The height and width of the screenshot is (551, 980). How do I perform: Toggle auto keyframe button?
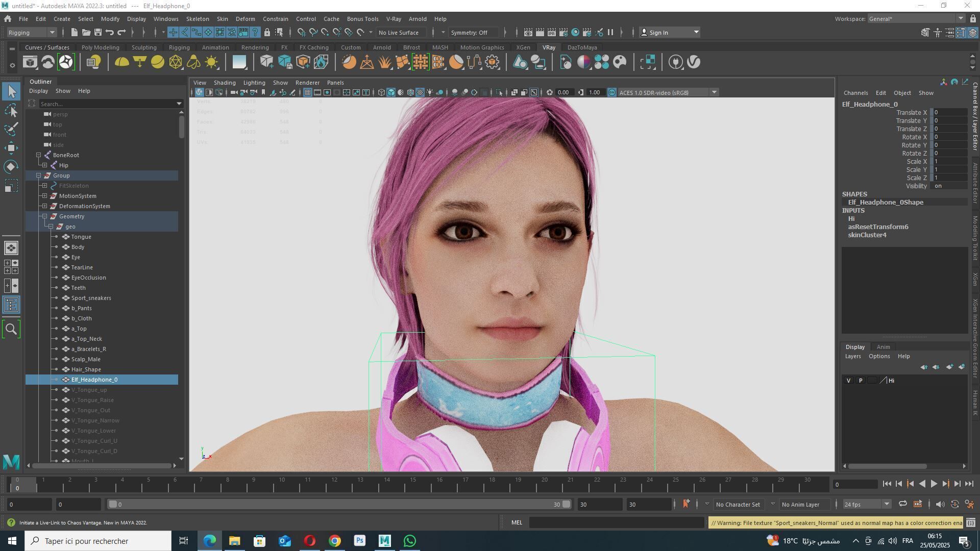pyautogui.click(x=955, y=505)
